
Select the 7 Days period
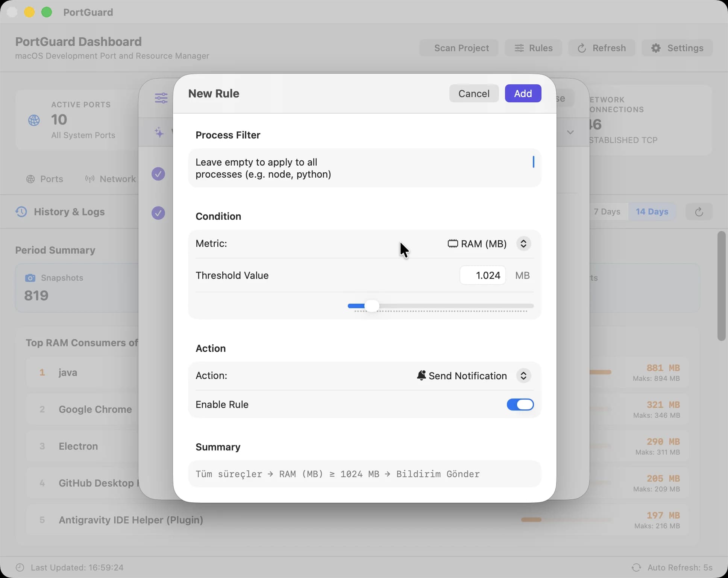pos(607,211)
